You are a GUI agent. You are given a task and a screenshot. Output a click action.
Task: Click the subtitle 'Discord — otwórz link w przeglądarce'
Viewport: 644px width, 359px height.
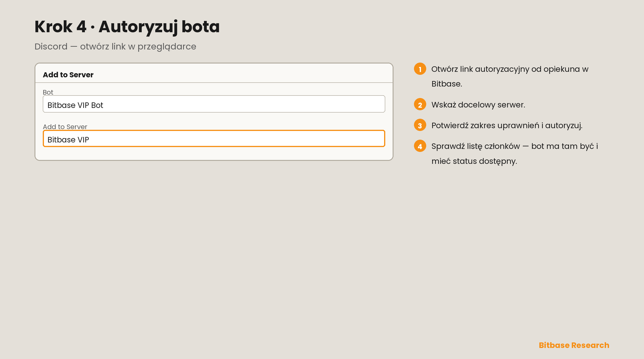[x=115, y=46]
